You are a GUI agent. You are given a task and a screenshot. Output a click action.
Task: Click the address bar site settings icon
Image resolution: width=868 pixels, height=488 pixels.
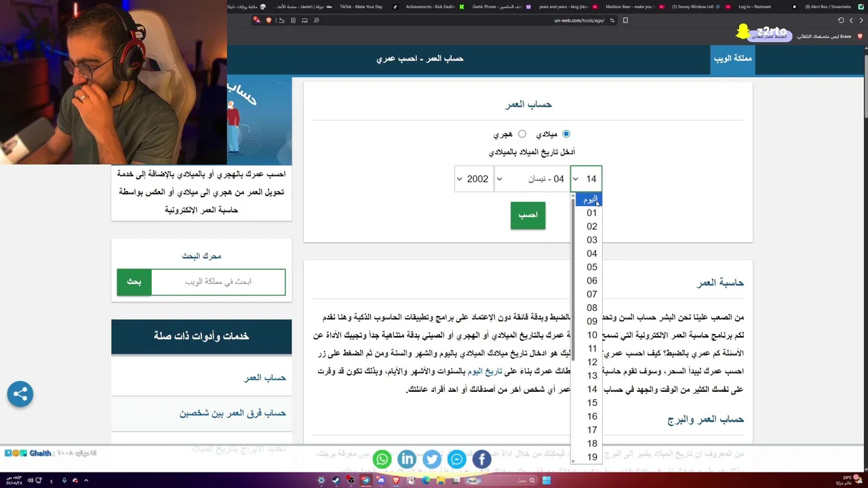[612, 20]
